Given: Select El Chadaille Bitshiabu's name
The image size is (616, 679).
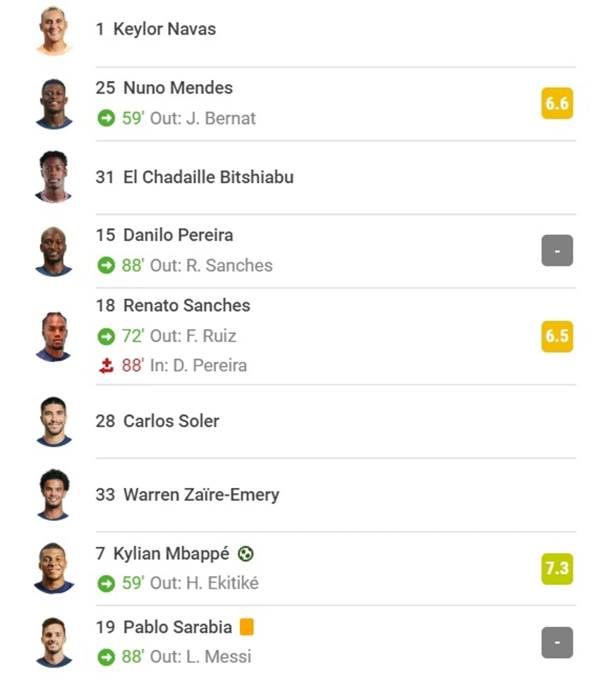Looking at the screenshot, I should (x=208, y=177).
